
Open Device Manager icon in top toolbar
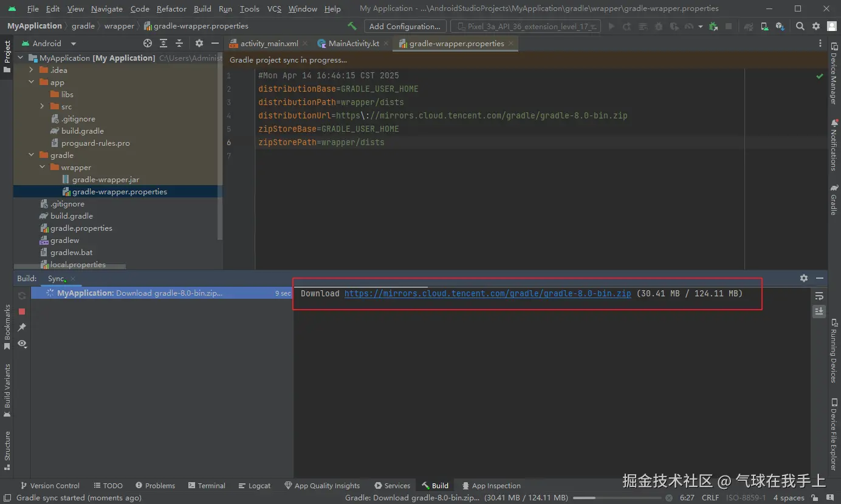(x=764, y=26)
